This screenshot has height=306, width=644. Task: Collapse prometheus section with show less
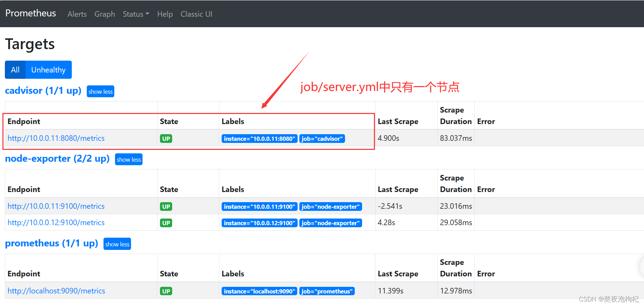pyautogui.click(x=117, y=244)
